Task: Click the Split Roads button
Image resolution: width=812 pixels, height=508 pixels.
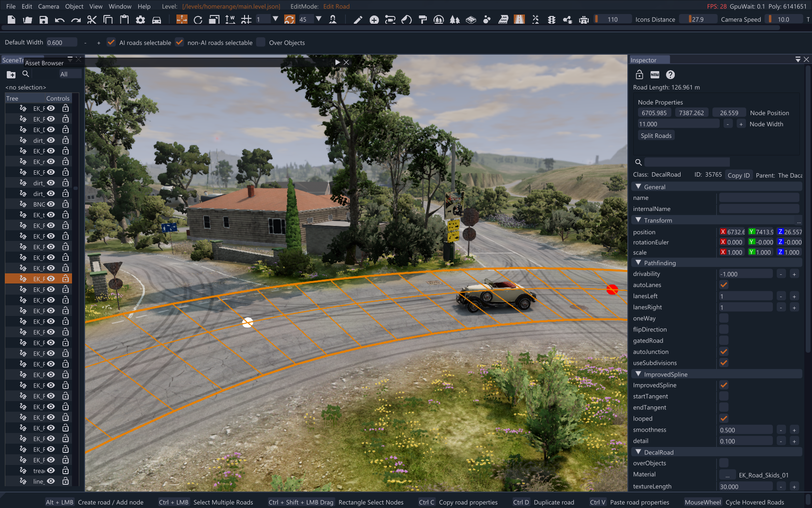Action: pos(656,135)
